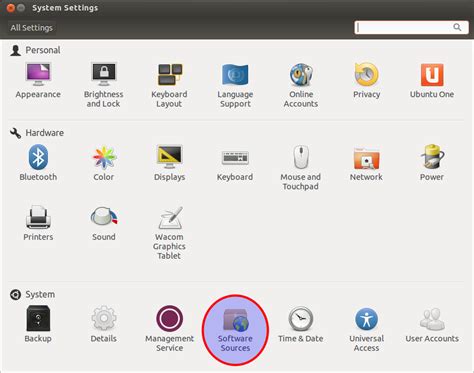Open Mouse and Touchpad settings
Image resolution: width=474 pixels, height=373 pixels.
[301, 168]
